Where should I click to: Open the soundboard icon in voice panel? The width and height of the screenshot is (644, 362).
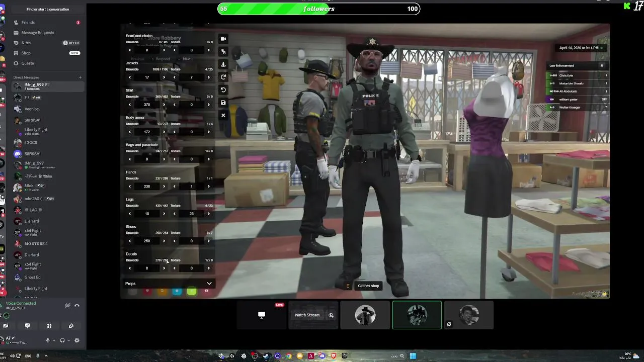[71, 326]
